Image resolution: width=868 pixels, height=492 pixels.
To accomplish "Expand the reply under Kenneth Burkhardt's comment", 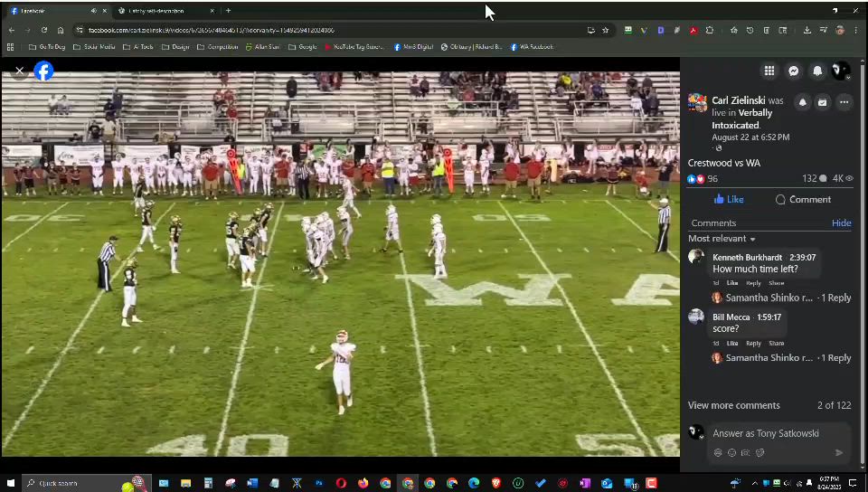I will [x=788, y=298].
